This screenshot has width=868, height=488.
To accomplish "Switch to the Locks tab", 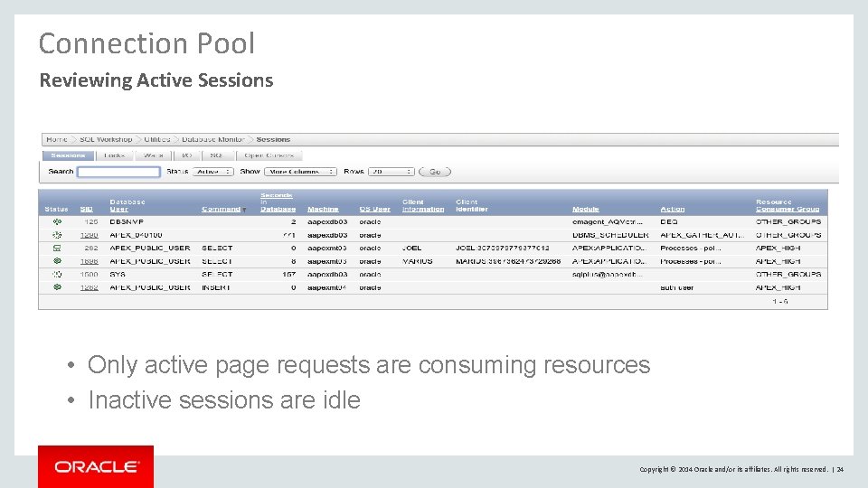I will pyautogui.click(x=115, y=155).
